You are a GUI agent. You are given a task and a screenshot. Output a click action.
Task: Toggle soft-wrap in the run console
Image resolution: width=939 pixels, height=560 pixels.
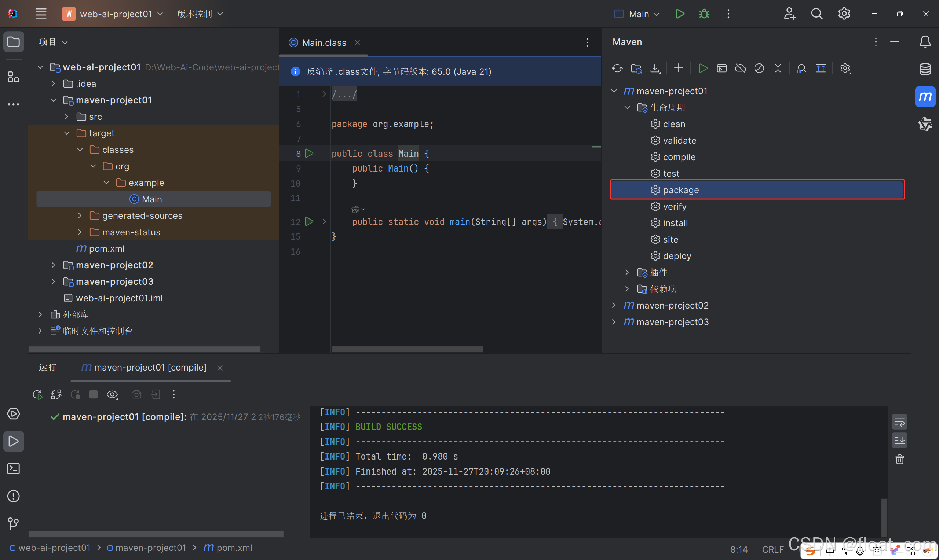[899, 422]
